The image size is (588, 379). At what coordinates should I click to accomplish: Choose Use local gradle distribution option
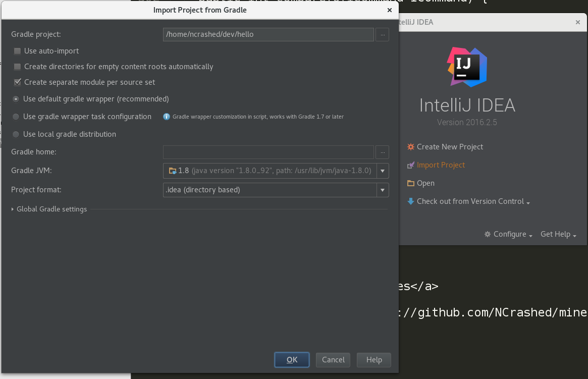click(x=16, y=134)
